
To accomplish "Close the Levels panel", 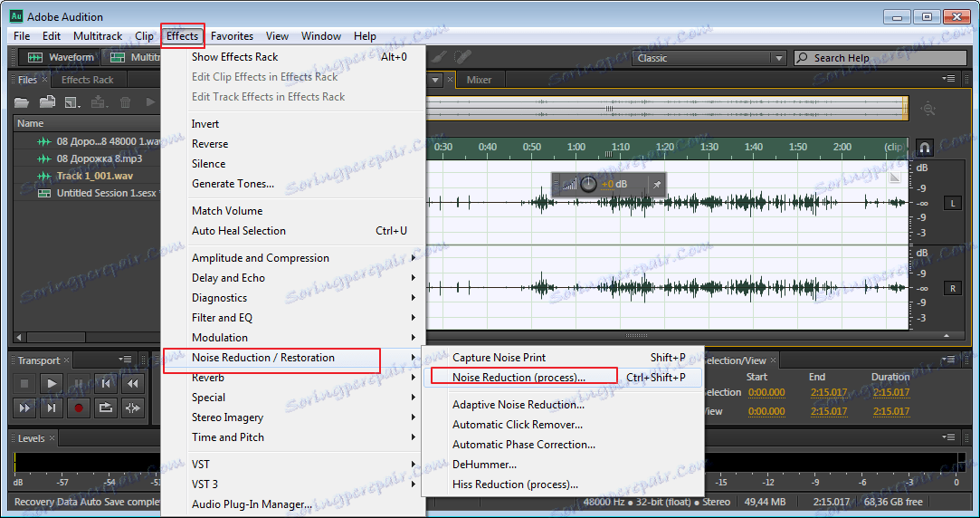I will (x=52, y=438).
